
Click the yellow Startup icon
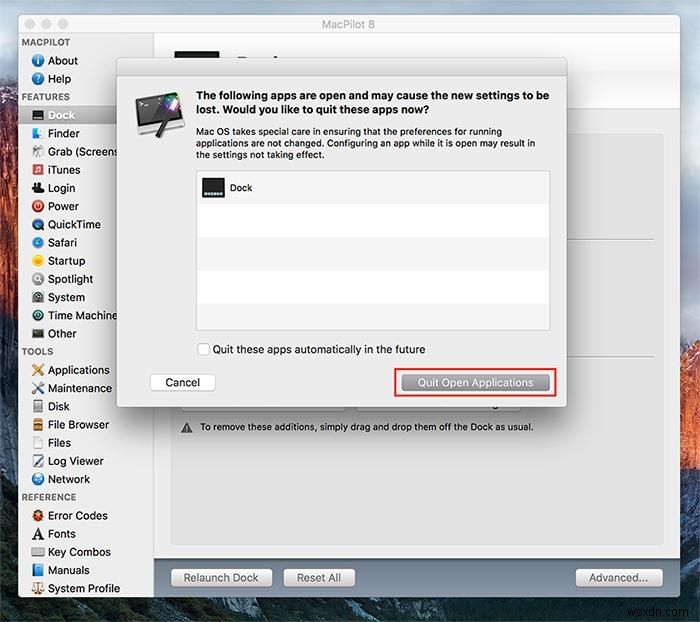pos(38,261)
